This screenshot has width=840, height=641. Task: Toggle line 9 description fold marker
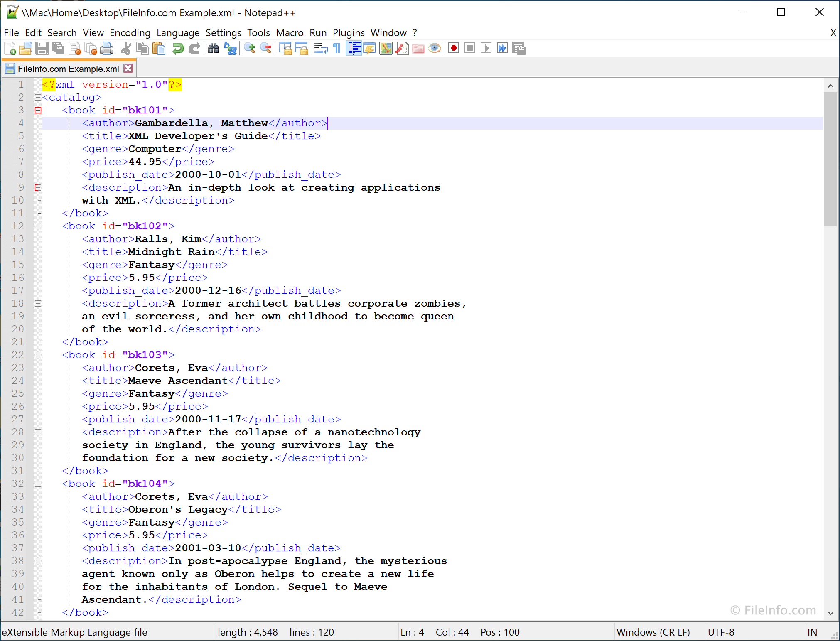pos(38,187)
